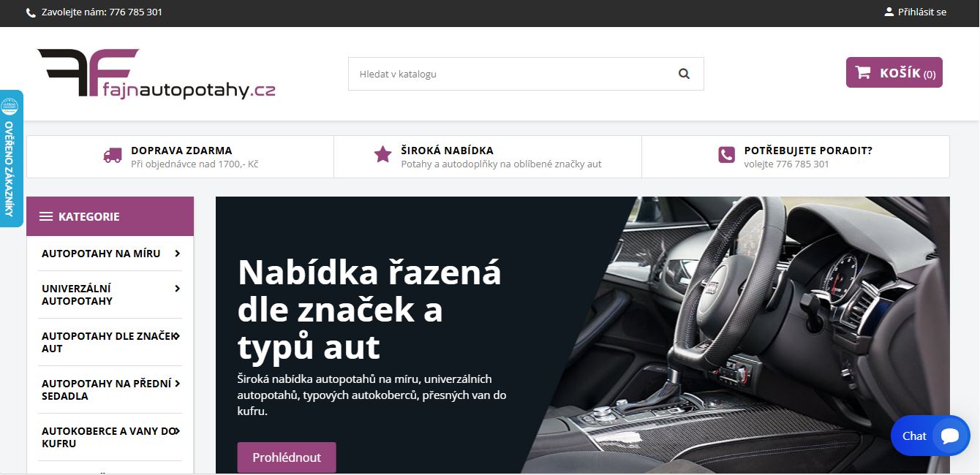Click the Prohlédnout button

click(287, 457)
